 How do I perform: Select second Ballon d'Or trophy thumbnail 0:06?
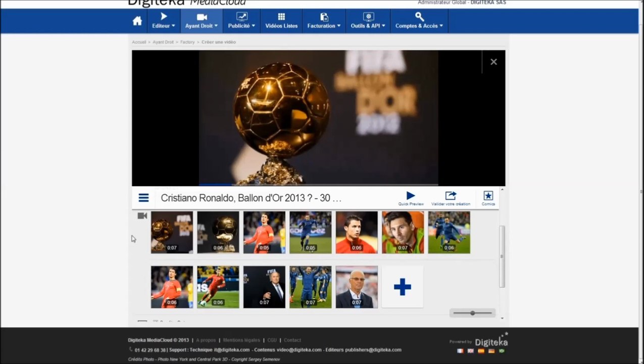[x=218, y=233]
